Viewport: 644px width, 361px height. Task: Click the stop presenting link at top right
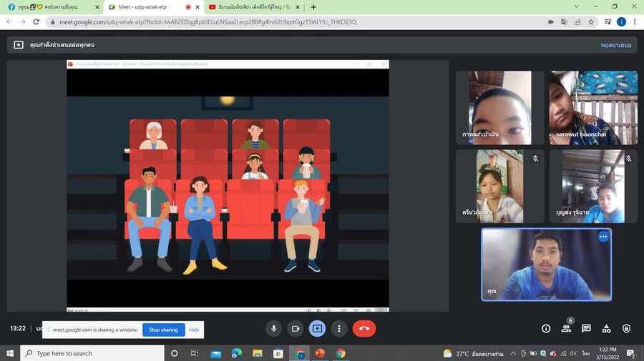click(615, 45)
